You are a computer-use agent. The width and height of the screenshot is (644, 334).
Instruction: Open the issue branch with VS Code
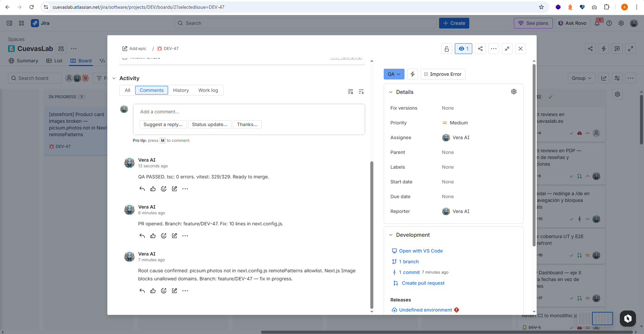421,250
